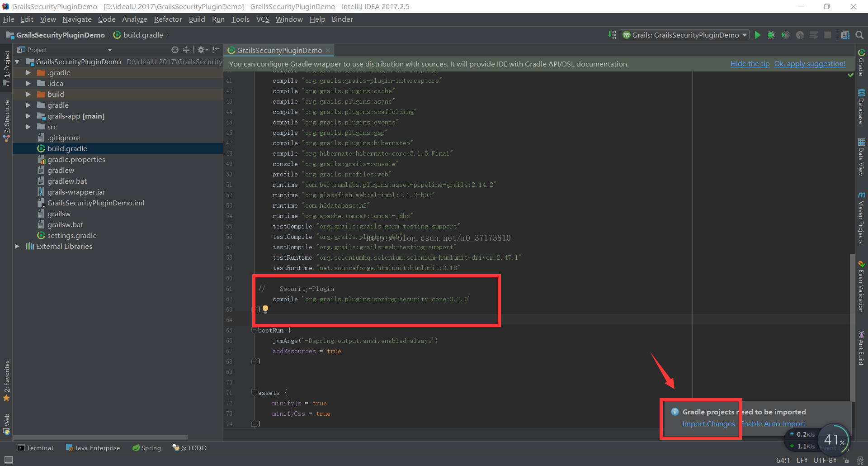The height and width of the screenshot is (466, 868).
Task: Open Project panel gear settings
Action: 202,50
